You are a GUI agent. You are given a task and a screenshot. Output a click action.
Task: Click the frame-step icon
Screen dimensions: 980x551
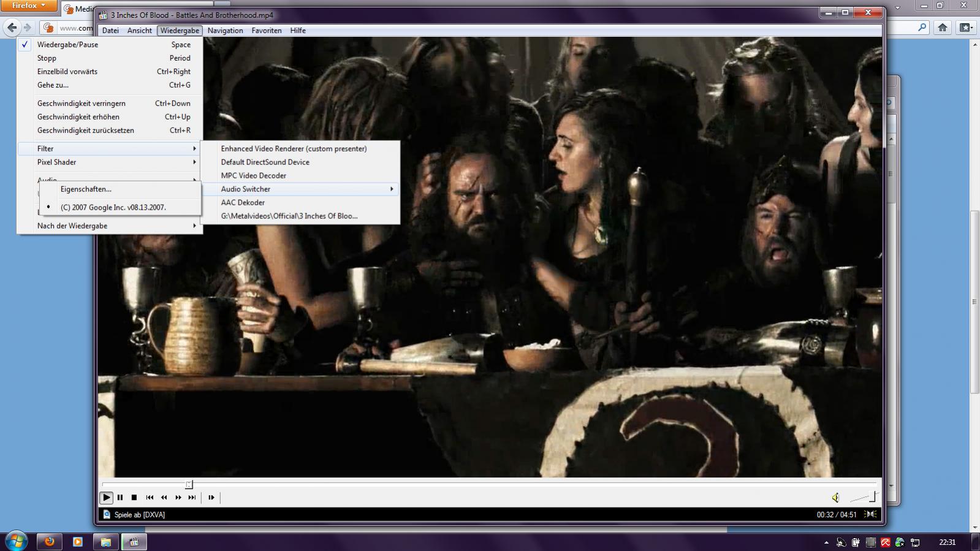[x=211, y=498]
